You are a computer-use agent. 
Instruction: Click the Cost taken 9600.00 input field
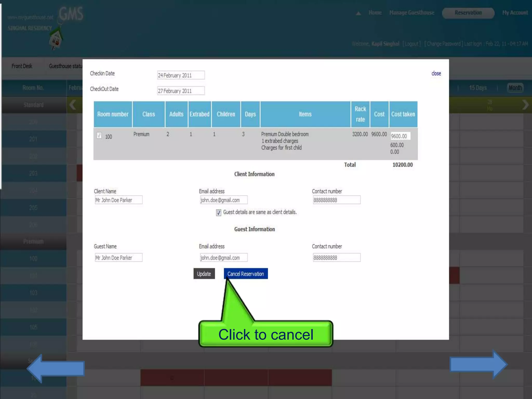[x=400, y=136]
